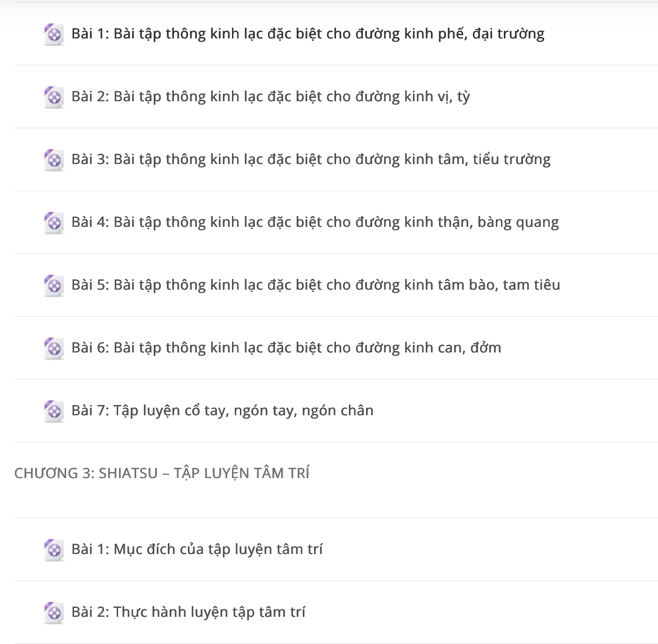
Task: Select the blank row area right of Bài 7
Action: [516, 411]
